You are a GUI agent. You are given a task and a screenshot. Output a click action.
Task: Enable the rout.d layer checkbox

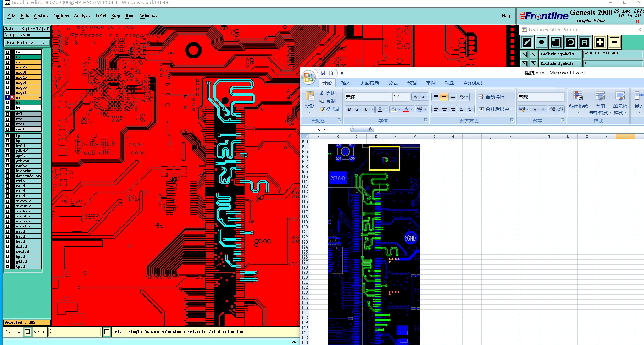(x=8, y=251)
